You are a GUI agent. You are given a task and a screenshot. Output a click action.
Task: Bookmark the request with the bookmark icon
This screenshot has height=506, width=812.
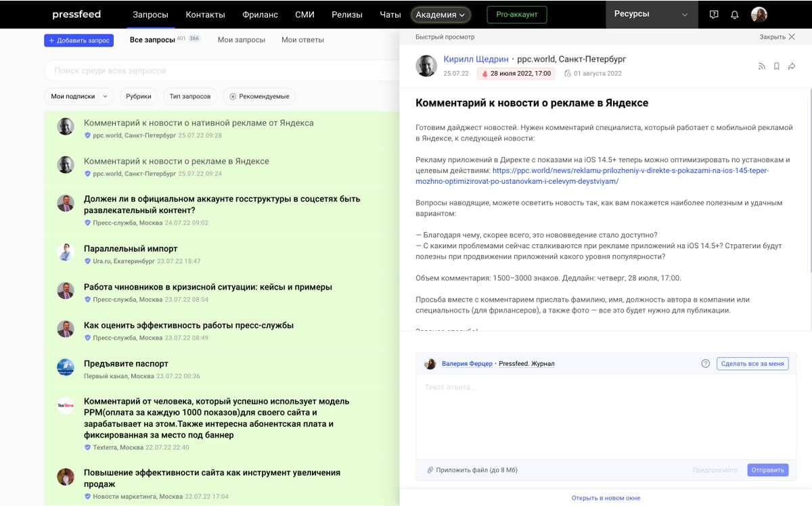776,66
